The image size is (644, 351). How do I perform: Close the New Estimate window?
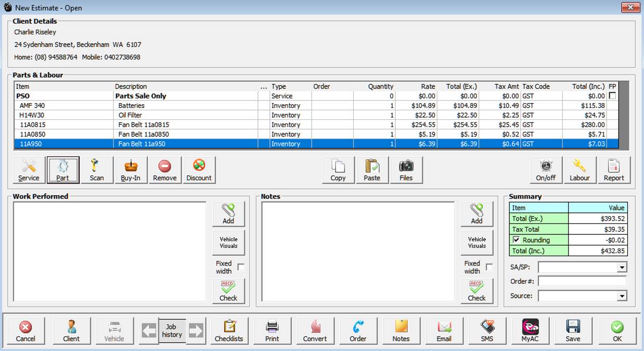pos(630,7)
